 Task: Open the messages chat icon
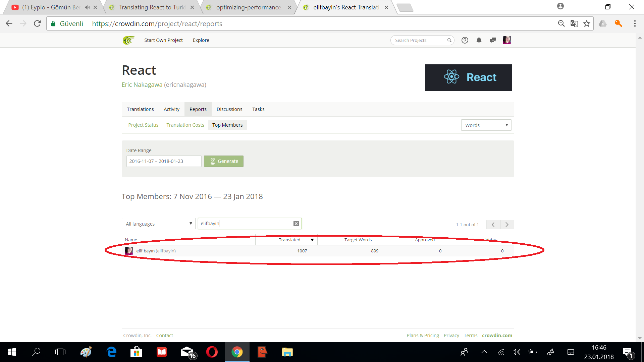click(493, 40)
